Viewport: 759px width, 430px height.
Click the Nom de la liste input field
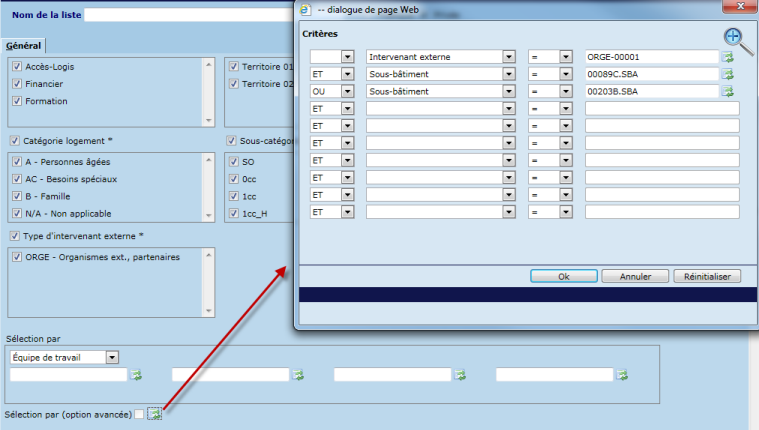click(x=188, y=15)
